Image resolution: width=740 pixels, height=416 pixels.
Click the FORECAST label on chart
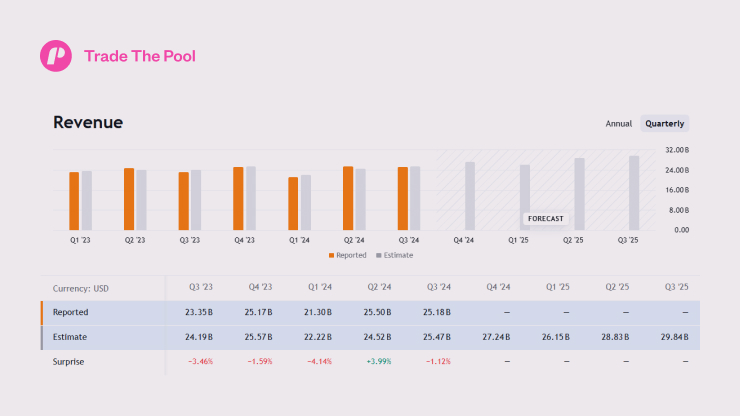click(545, 218)
